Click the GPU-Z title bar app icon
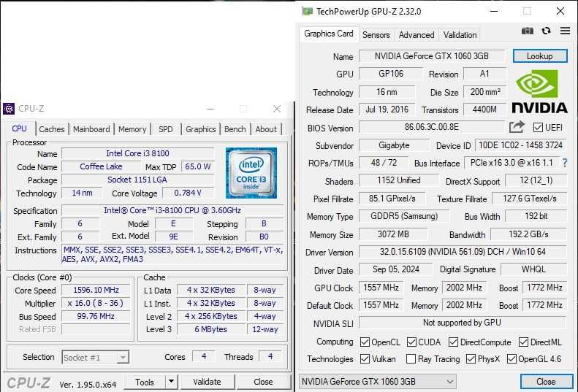Screen dimensions: 578x392 point(307,12)
